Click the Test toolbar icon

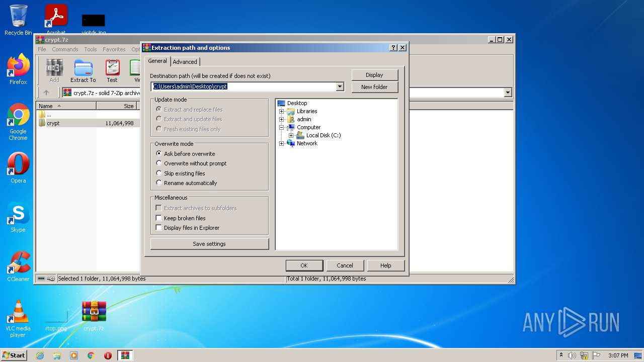pyautogui.click(x=112, y=71)
